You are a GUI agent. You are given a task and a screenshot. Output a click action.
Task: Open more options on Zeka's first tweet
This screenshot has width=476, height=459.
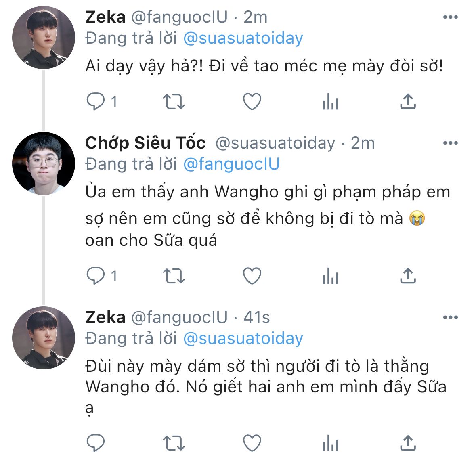click(450, 17)
